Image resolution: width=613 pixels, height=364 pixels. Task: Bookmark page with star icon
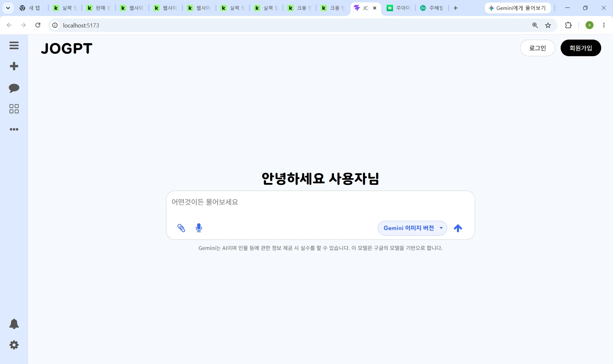pyautogui.click(x=548, y=25)
